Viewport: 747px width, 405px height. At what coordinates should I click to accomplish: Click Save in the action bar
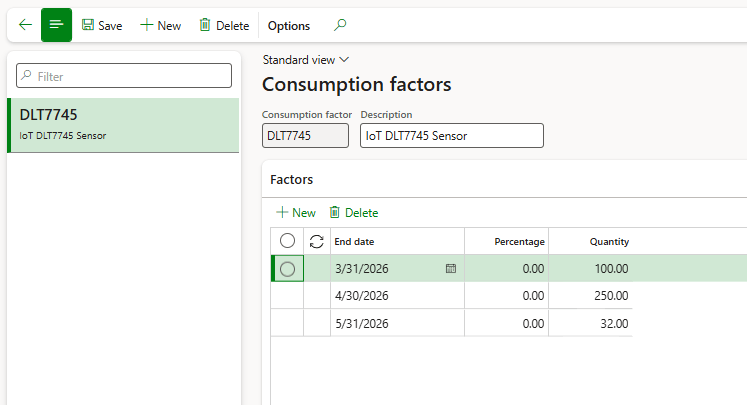pyautogui.click(x=101, y=25)
